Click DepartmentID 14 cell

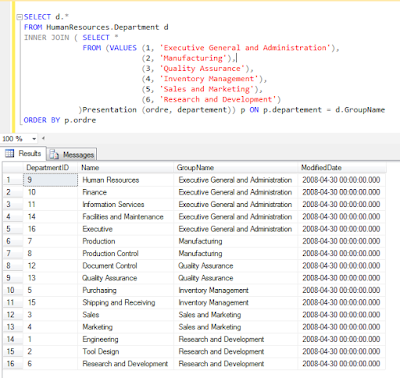click(50, 217)
